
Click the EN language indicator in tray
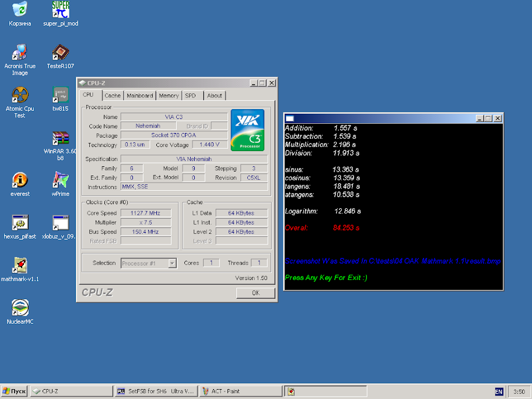(x=499, y=391)
